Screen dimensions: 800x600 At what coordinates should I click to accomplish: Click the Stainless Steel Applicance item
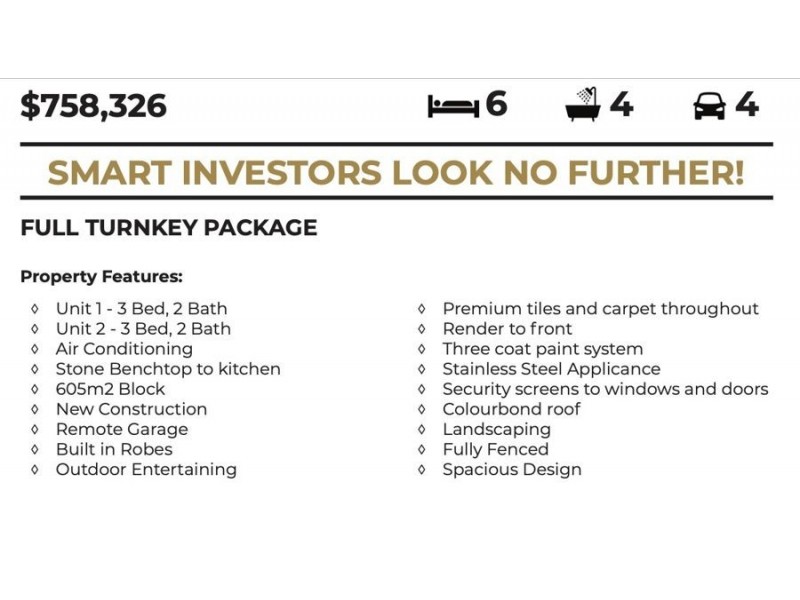point(552,369)
